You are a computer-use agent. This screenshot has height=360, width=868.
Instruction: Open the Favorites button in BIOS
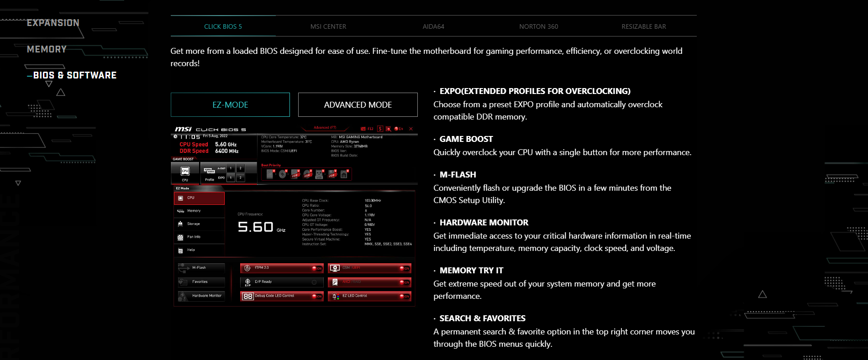click(201, 282)
